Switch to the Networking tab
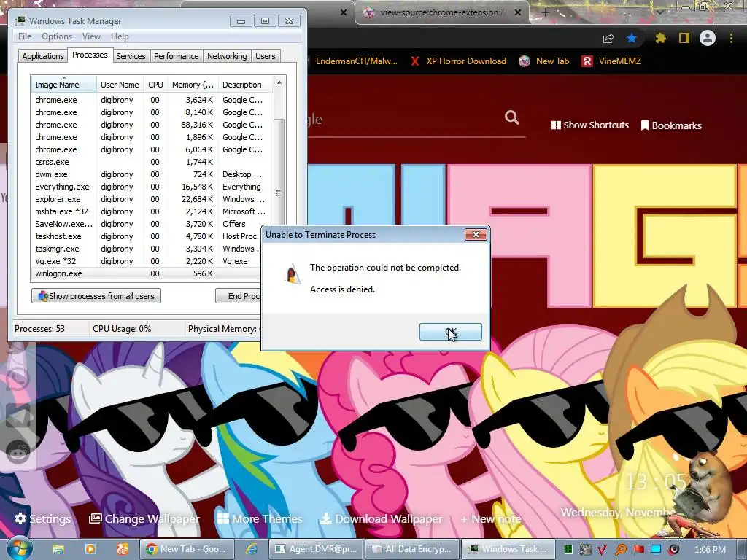This screenshot has height=560, width=747. coord(227,55)
